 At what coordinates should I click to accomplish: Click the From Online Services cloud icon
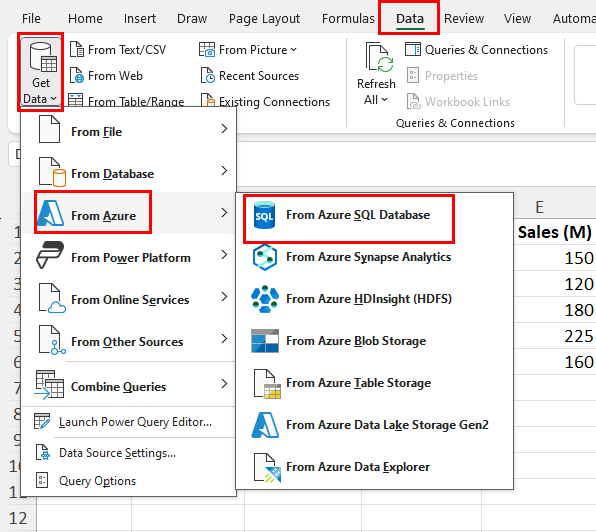(52, 298)
